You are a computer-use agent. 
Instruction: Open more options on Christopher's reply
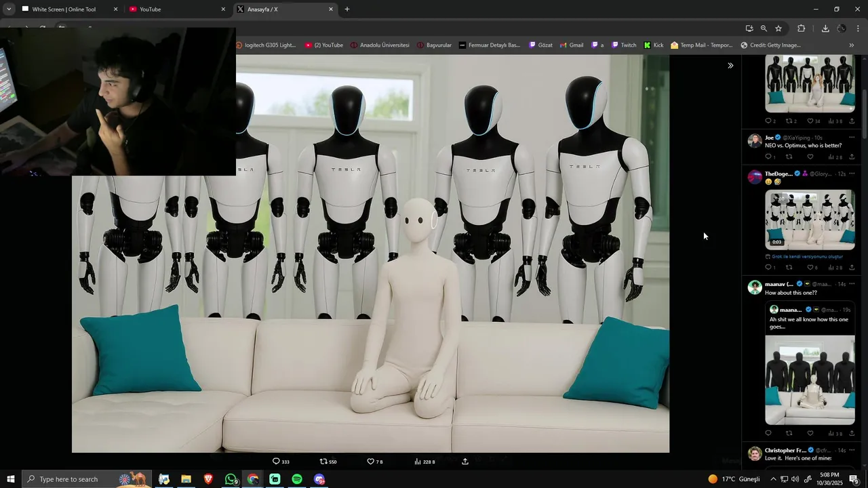pyautogui.click(x=852, y=450)
